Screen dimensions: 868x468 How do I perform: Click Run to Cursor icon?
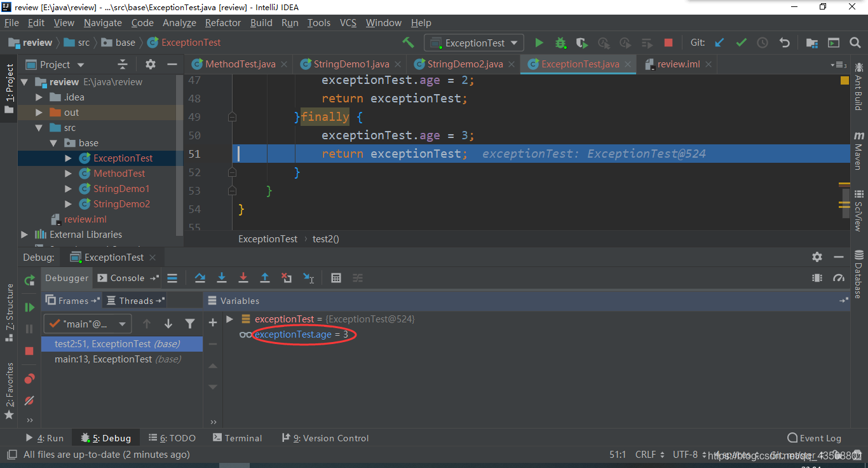point(309,278)
